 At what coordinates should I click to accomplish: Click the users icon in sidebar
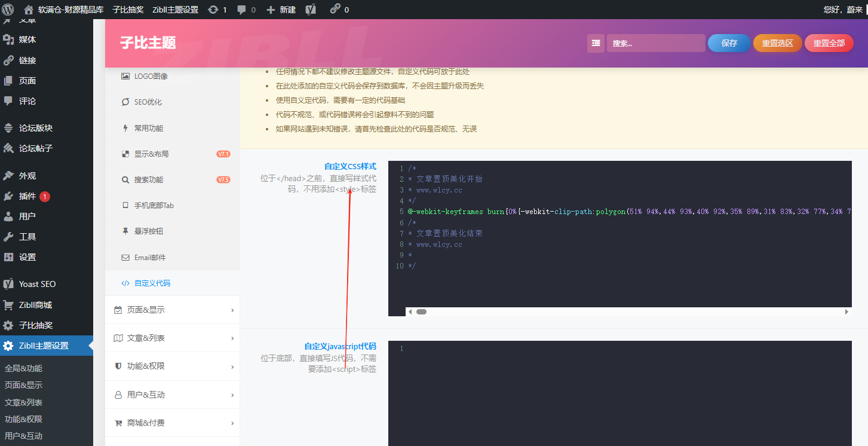tap(8, 216)
